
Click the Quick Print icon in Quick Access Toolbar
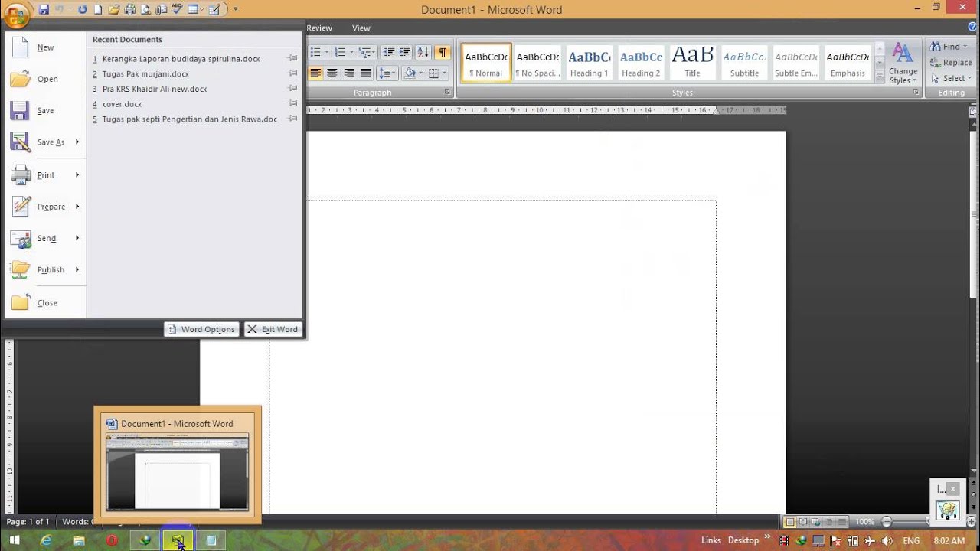[x=130, y=10]
